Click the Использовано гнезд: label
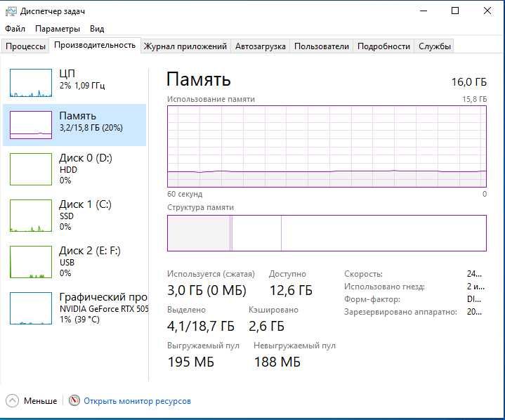 click(x=385, y=287)
